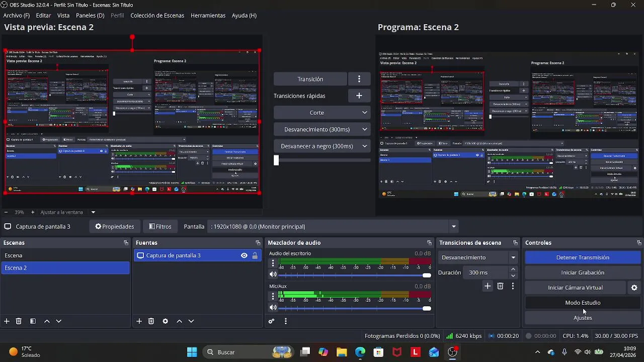Image resolution: width=644 pixels, height=362 pixels.
Task: Open Colección de Escenas menu
Action: click(x=157, y=16)
